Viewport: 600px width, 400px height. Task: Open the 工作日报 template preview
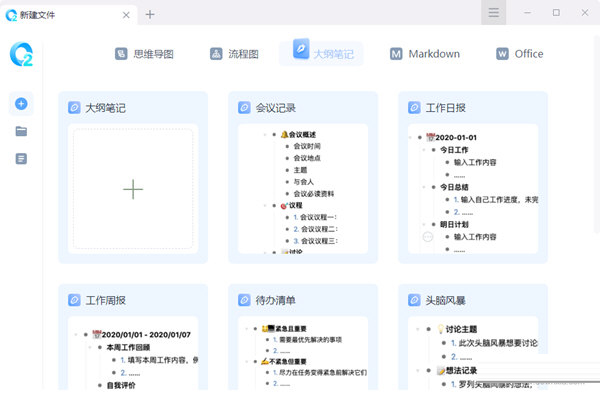(473, 189)
